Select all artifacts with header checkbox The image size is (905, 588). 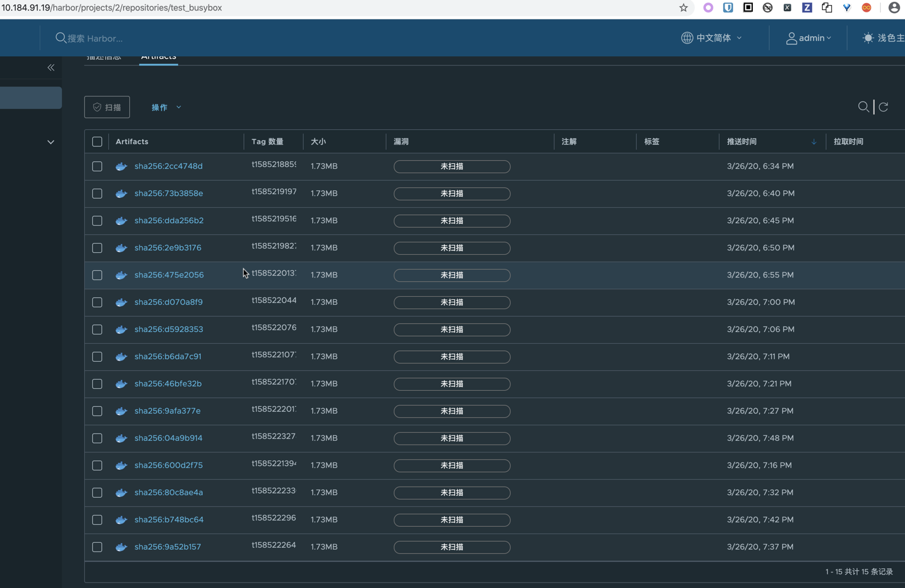click(x=97, y=142)
